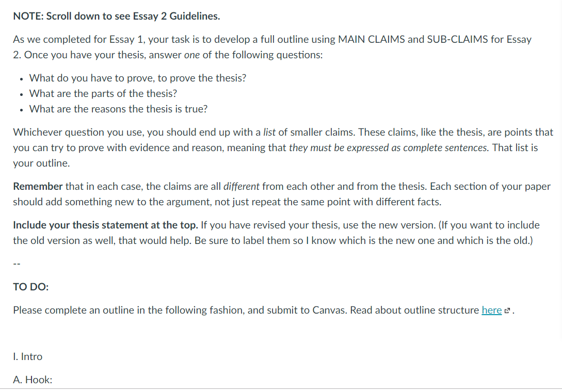562x392 pixels.
Task: Click the italic word 'different'
Action: click(x=241, y=187)
